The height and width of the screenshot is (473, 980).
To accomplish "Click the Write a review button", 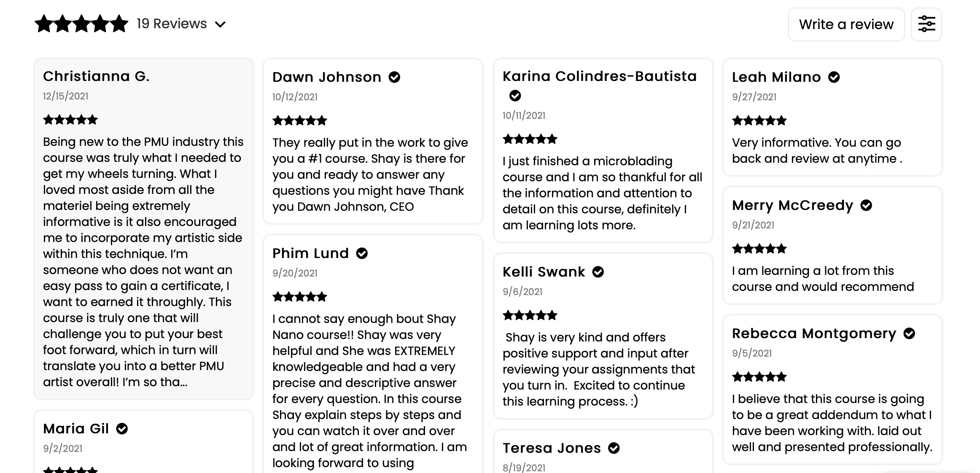I will (846, 24).
